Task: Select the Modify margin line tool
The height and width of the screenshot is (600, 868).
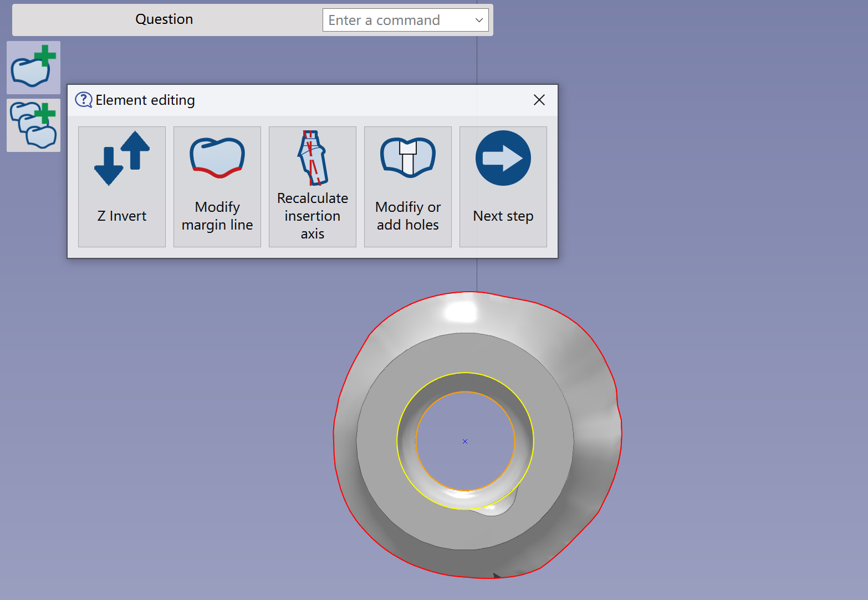Action: point(217,187)
